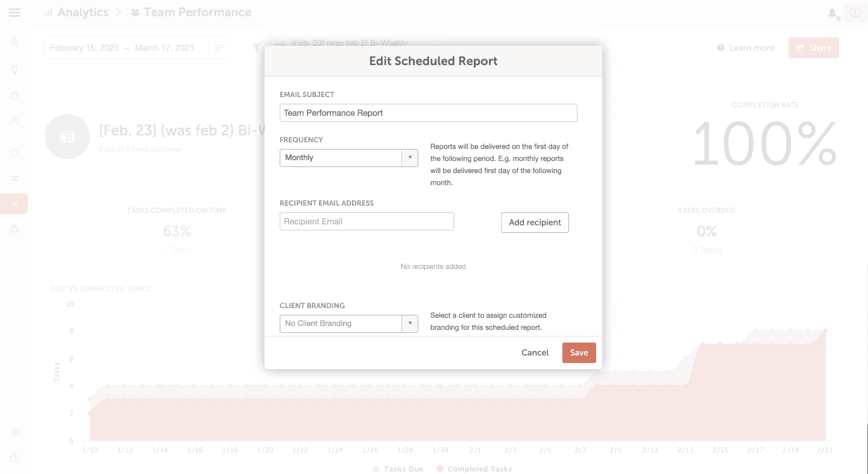Open the settings gear in the sidebar
The width and height of the screenshot is (868, 474).
[x=14, y=432]
